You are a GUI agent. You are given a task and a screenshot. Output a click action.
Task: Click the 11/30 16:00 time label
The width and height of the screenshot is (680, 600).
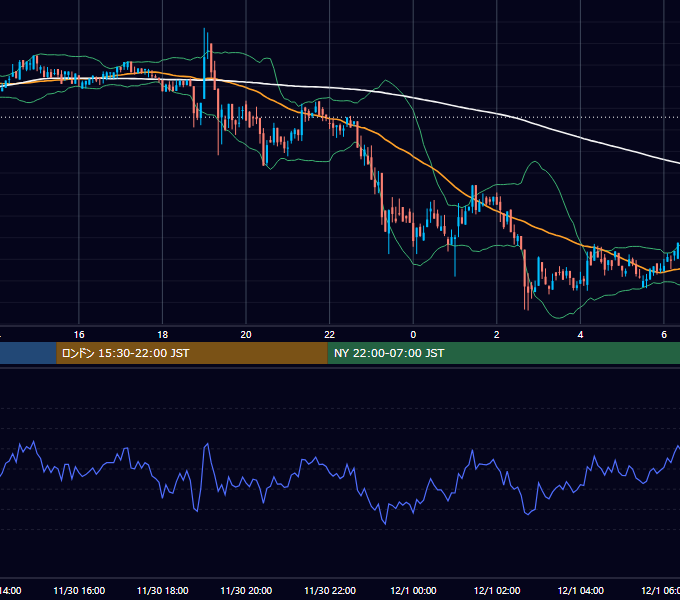[79, 590]
